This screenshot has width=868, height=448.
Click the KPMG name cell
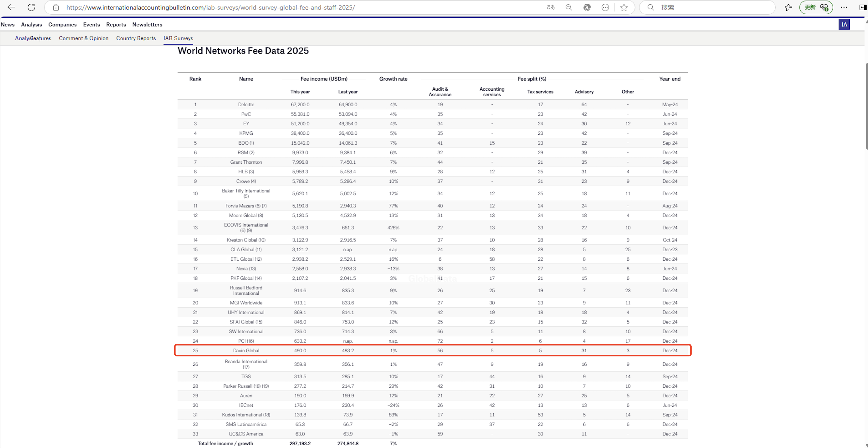[x=246, y=133]
